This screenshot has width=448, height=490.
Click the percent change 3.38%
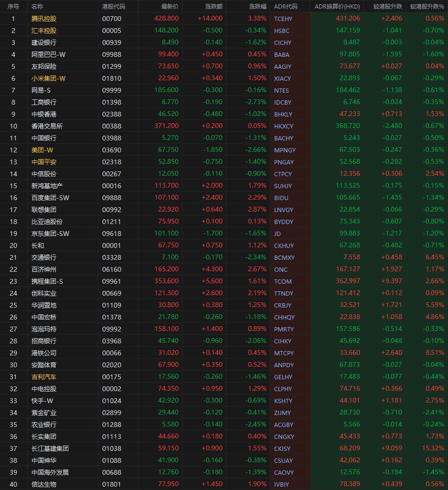click(x=257, y=19)
